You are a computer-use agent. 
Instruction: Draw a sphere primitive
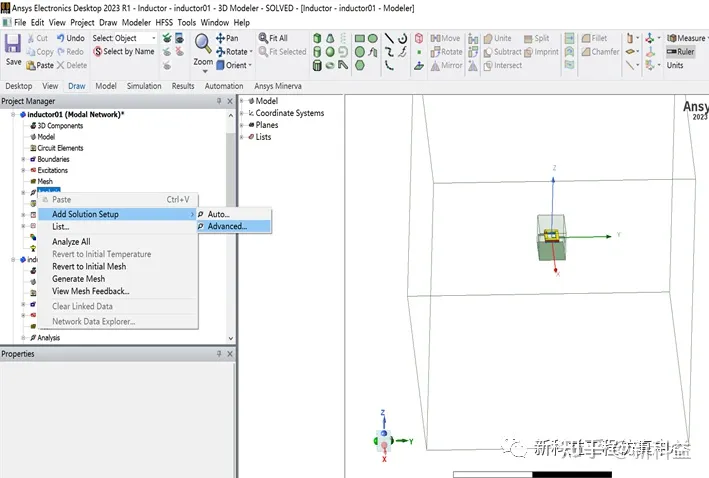pyautogui.click(x=330, y=52)
